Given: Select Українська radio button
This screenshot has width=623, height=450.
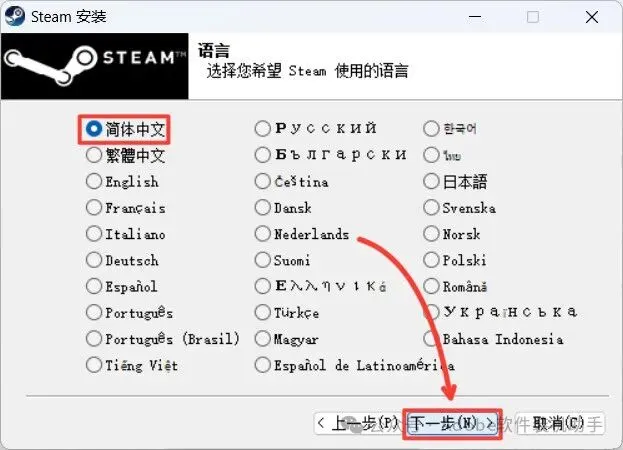Looking at the screenshot, I should tap(431, 312).
